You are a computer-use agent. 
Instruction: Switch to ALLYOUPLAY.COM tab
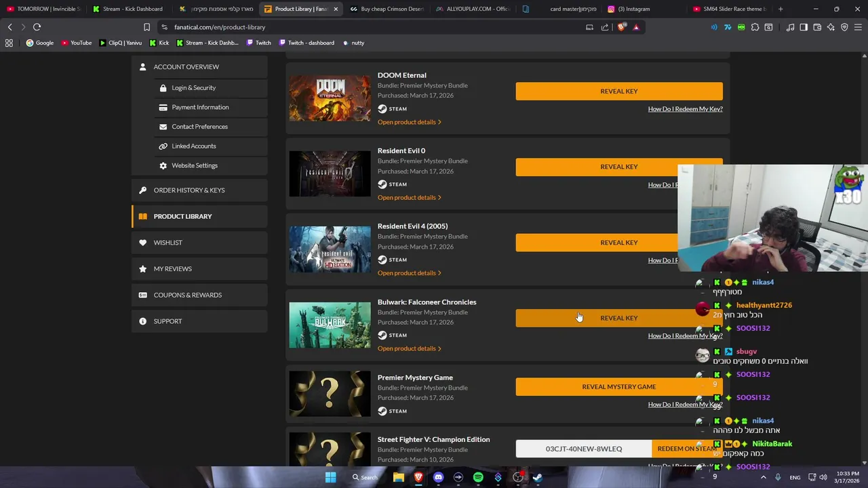click(473, 9)
